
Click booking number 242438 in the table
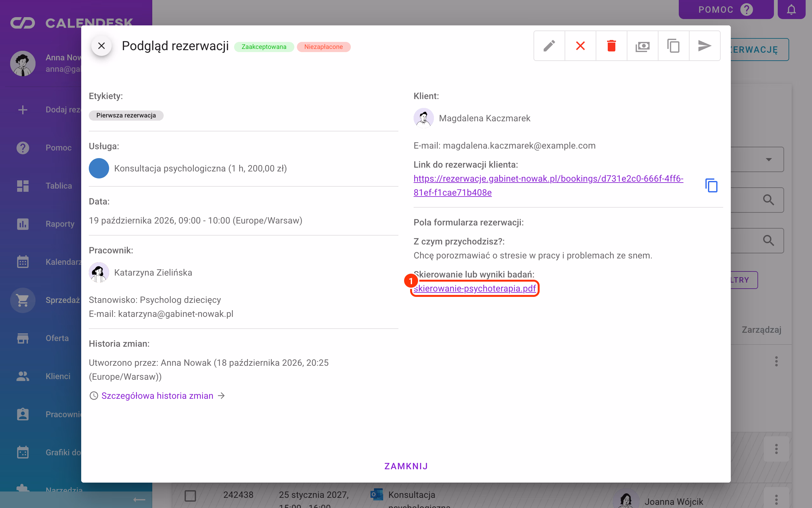click(238, 495)
